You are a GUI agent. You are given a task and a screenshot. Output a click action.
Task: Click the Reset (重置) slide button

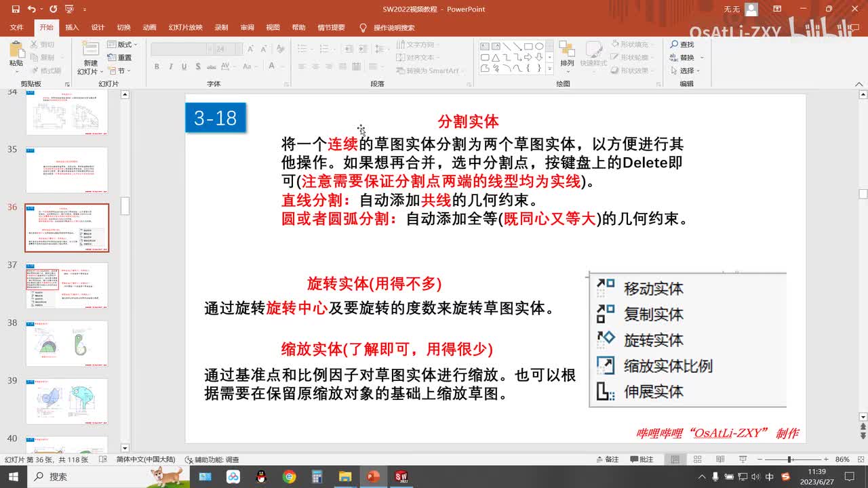pos(119,58)
